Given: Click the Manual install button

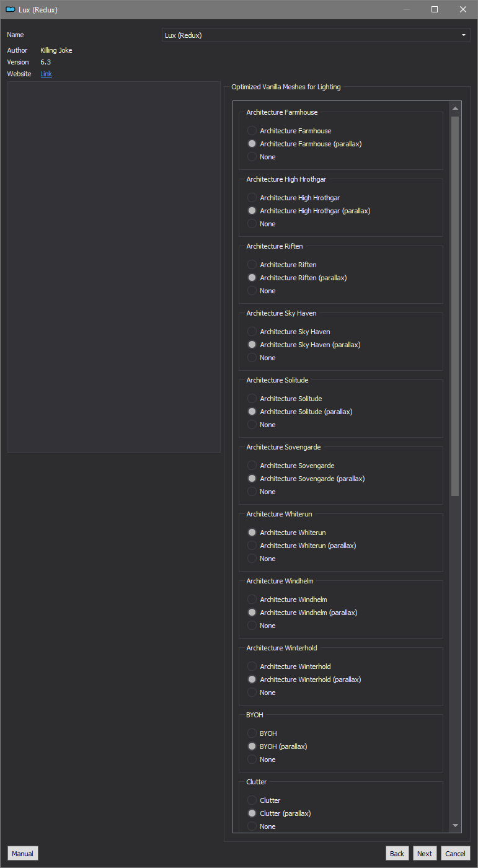Looking at the screenshot, I should (x=22, y=853).
